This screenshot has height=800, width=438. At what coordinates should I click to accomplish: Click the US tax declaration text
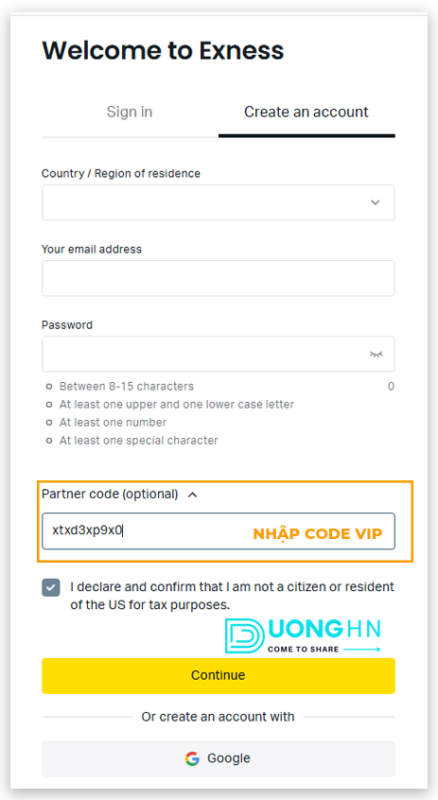232,596
